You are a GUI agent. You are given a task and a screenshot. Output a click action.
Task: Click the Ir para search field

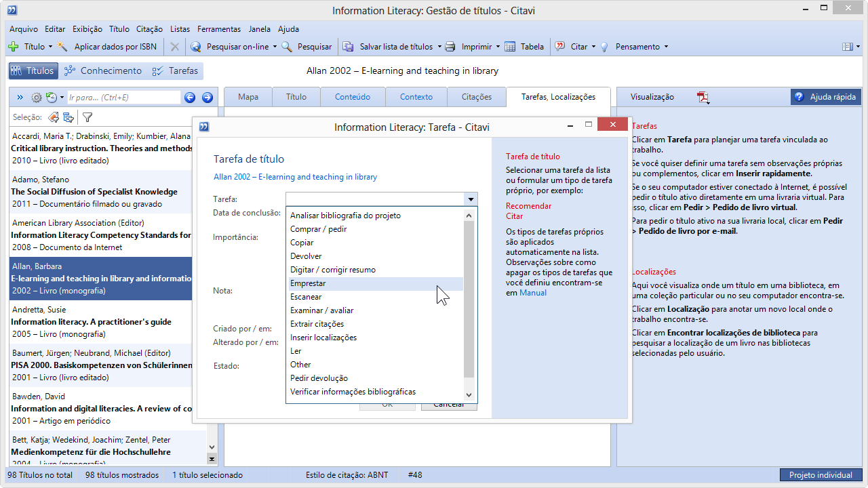click(x=123, y=98)
